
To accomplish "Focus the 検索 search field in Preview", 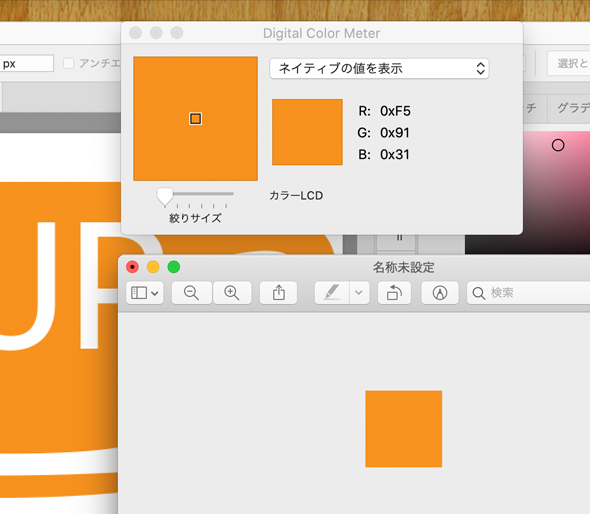I will pos(528,293).
